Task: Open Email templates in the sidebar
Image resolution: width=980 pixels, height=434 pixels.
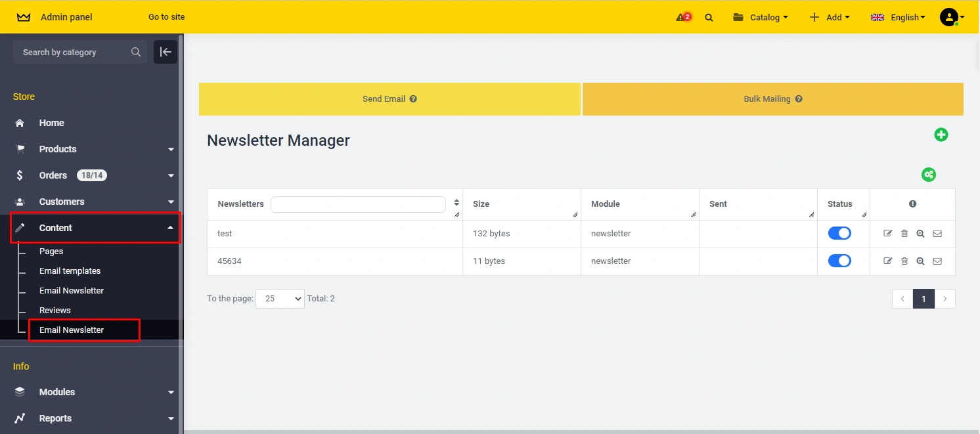Action: coord(70,271)
